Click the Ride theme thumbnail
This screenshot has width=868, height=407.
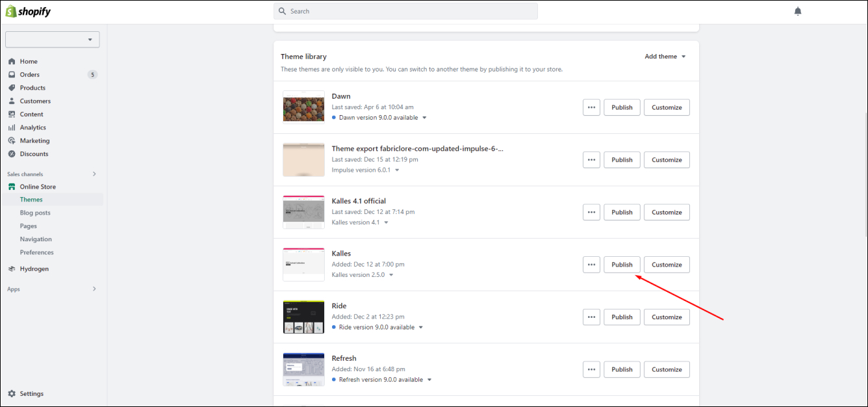click(303, 317)
